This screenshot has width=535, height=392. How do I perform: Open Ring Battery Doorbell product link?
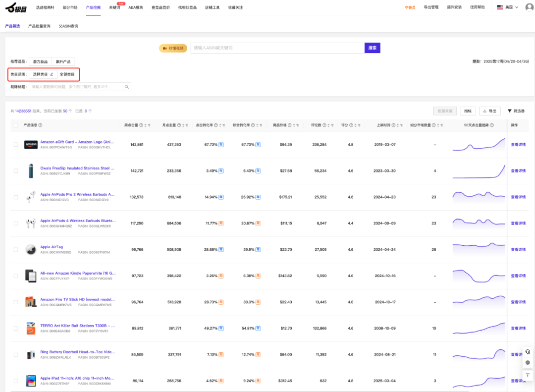point(78,352)
